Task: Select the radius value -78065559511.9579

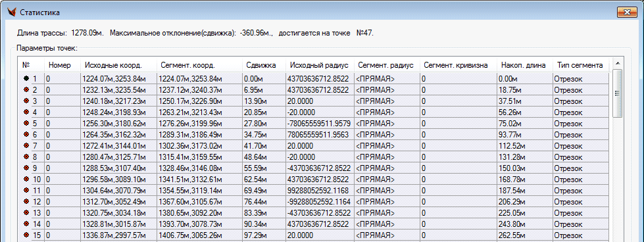Action: tap(320, 123)
